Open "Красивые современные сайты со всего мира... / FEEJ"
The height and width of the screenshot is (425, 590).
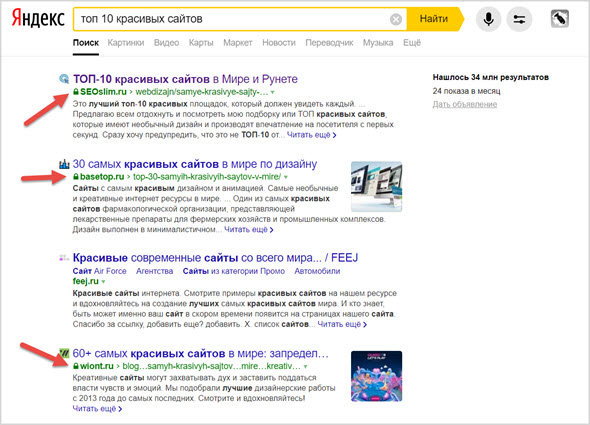click(215, 258)
